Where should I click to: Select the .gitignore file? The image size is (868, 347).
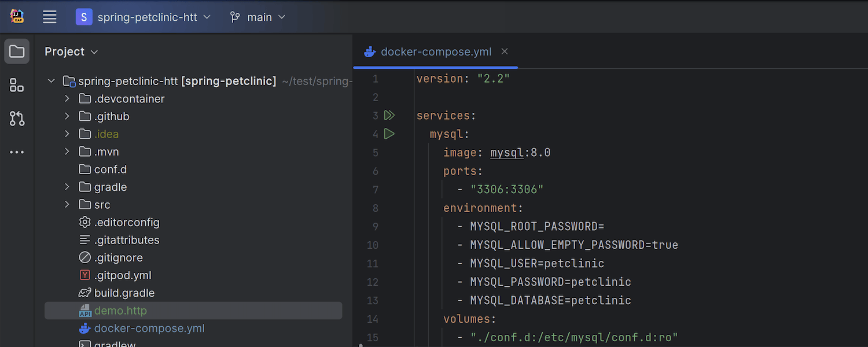(x=118, y=258)
